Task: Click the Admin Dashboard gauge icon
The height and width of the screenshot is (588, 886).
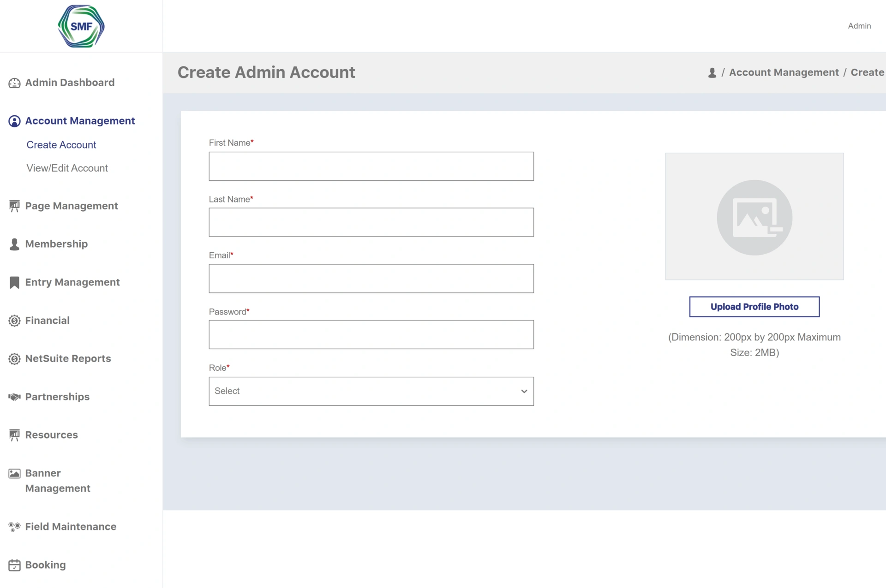Action: pos(14,83)
